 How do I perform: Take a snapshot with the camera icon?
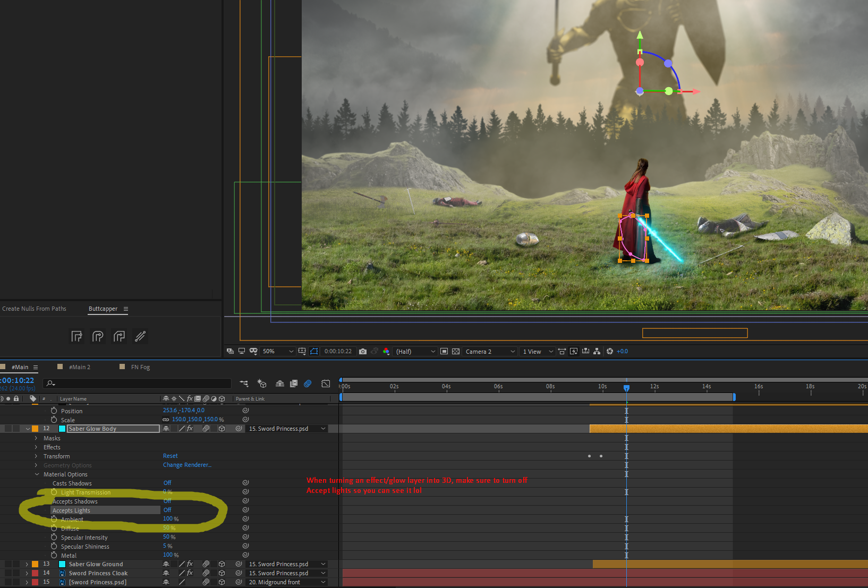click(363, 352)
